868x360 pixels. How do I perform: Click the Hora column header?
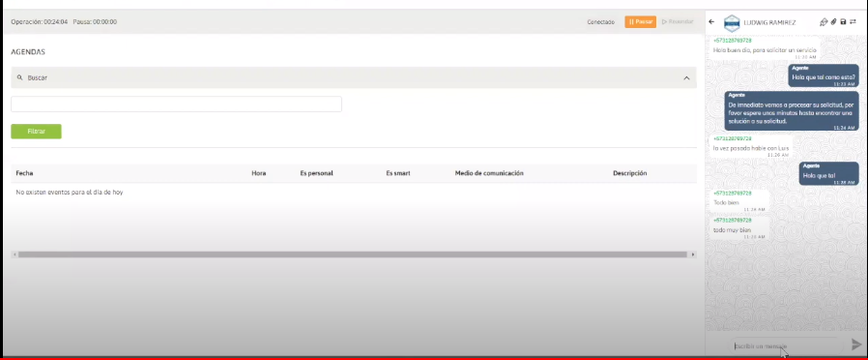(258, 173)
